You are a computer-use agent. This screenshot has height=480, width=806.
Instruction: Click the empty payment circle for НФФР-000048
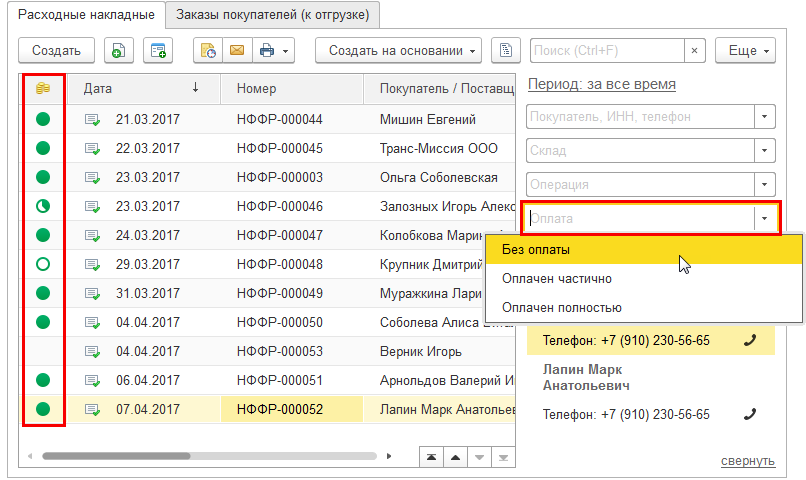coord(43,265)
